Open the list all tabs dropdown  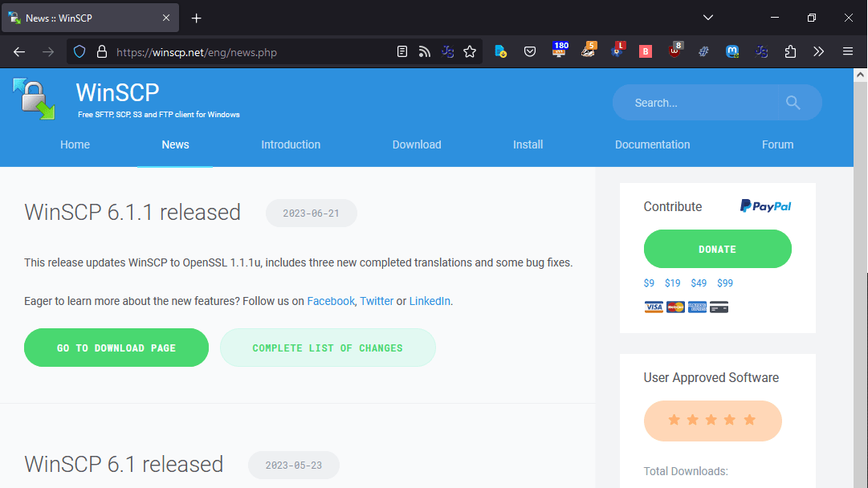707,18
